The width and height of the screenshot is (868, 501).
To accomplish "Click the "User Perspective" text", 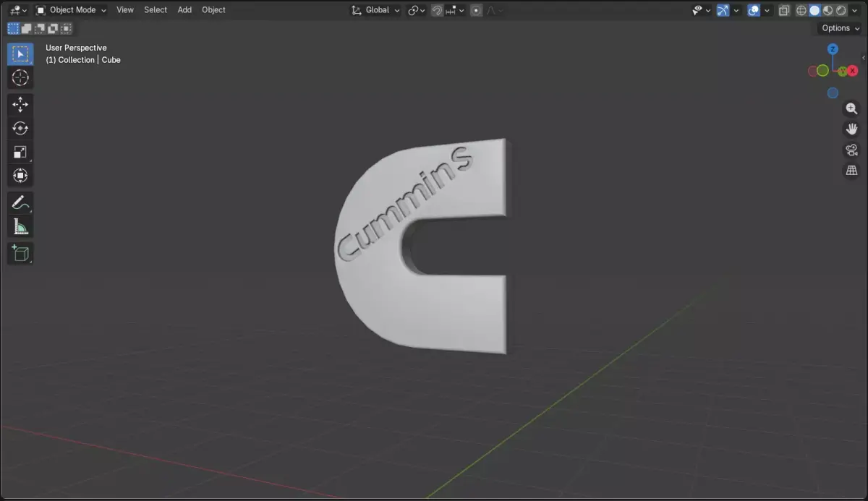I will [x=76, y=48].
